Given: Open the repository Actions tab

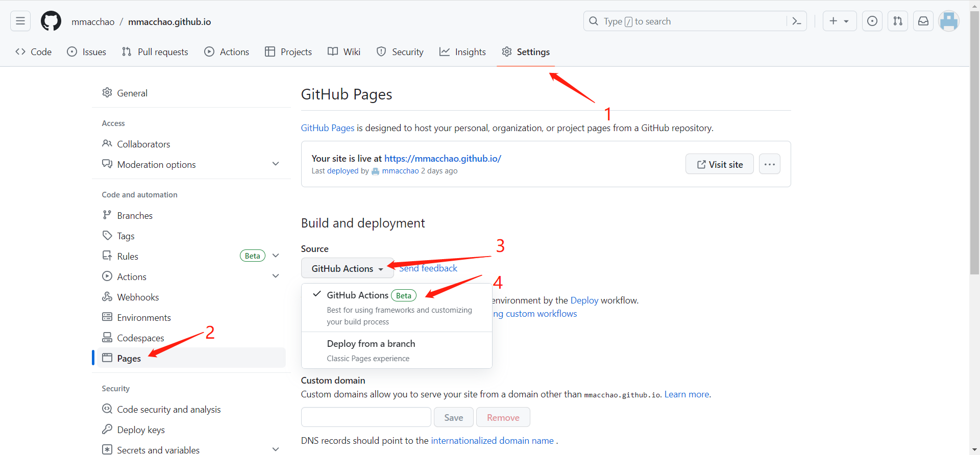Looking at the screenshot, I should coord(227,52).
